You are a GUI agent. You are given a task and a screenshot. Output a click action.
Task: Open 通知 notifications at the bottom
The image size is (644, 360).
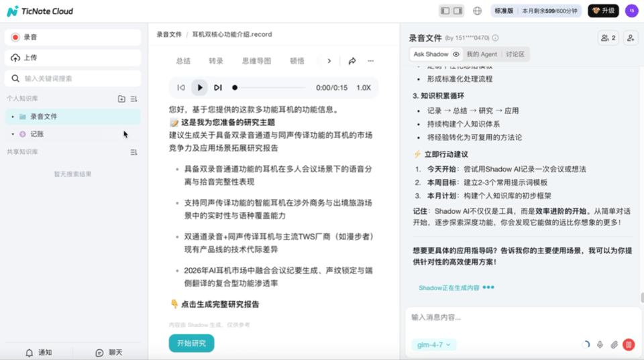[39, 353]
